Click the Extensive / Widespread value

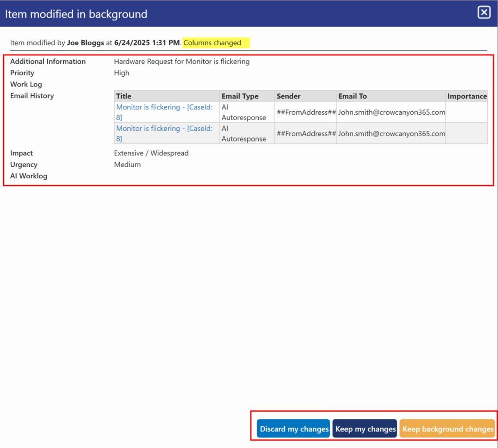(x=151, y=153)
